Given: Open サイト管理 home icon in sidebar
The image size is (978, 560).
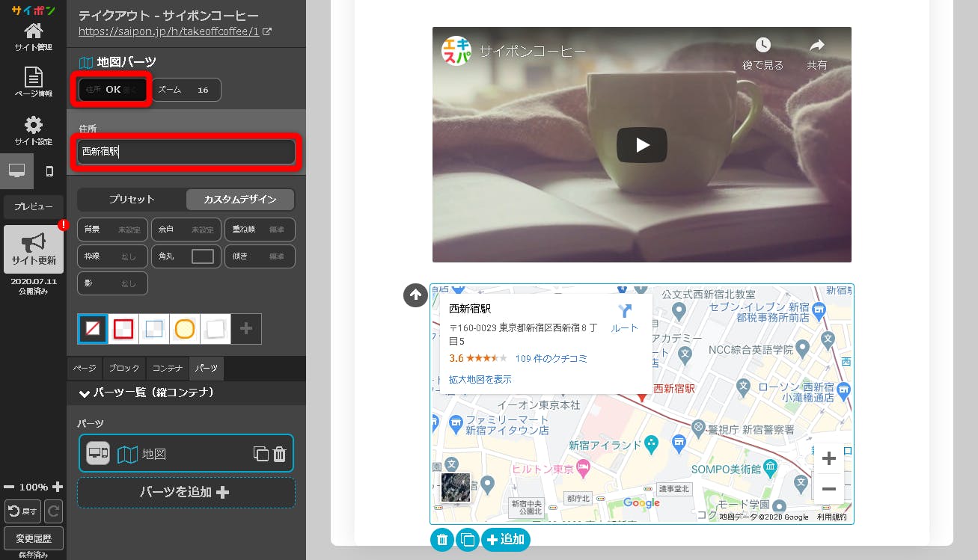Looking at the screenshot, I should point(33,37).
